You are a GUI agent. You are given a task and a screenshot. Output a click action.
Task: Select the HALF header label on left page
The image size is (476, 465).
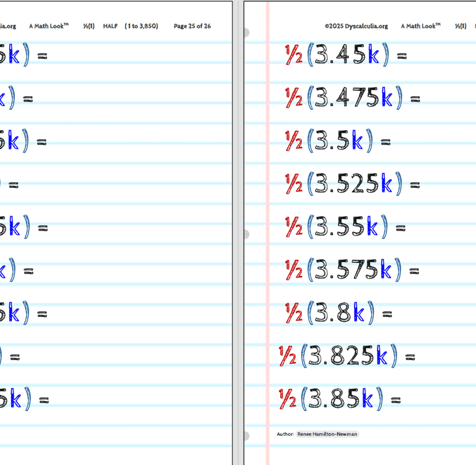coord(110,26)
